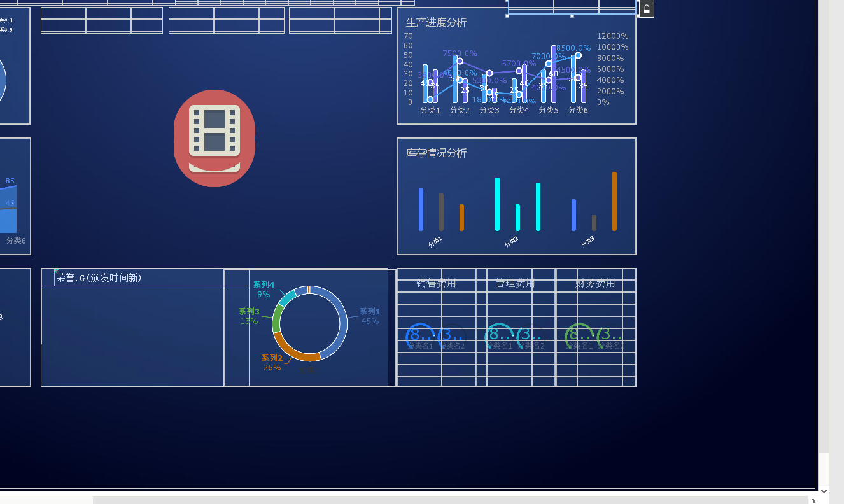The height and width of the screenshot is (504, 844).
Task: Click the 5700.0% data label
Action: tap(519, 64)
